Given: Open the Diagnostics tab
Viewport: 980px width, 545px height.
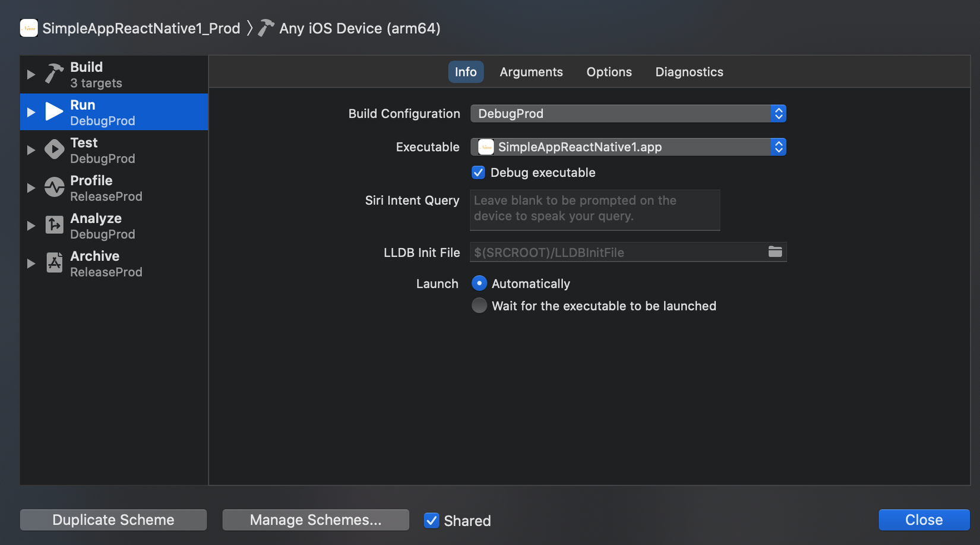Looking at the screenshot, I should [x=689, y=72].
